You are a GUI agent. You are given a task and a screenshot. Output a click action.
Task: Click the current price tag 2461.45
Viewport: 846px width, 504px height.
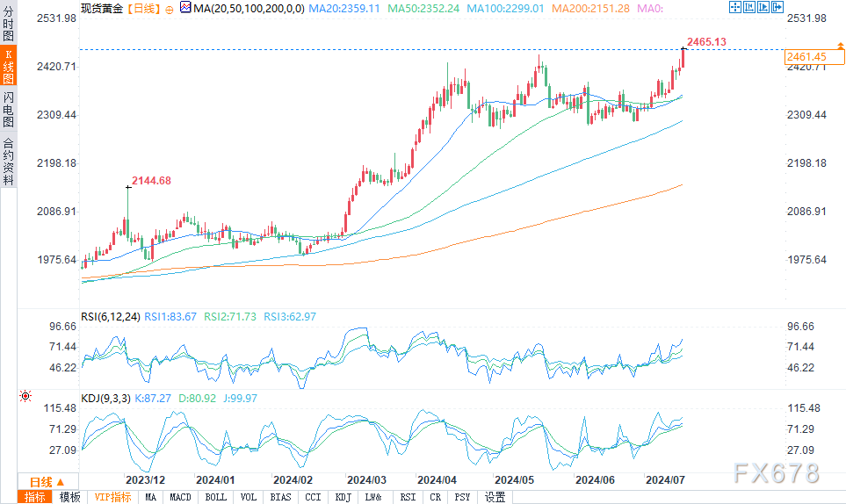click(x=814, y=56)
